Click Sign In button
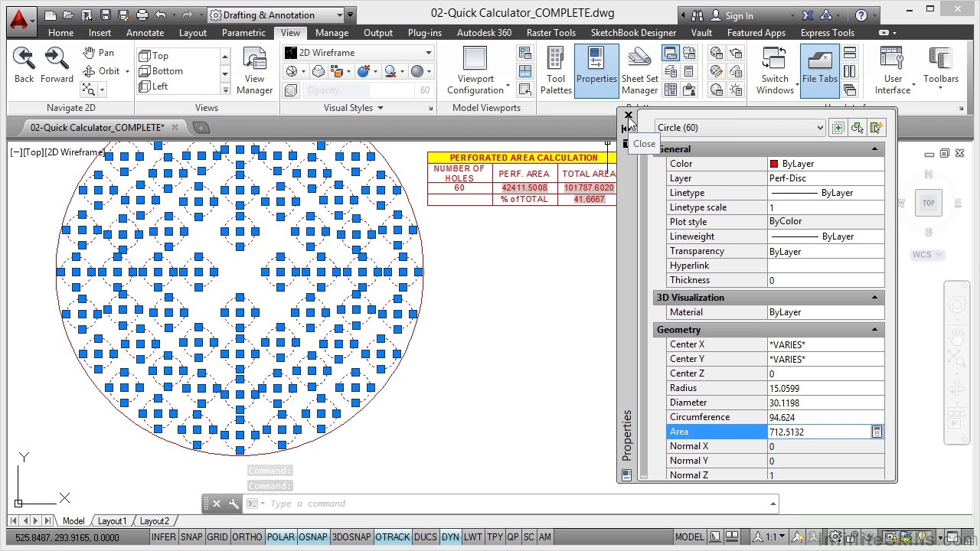 click(x=739, y=15)
